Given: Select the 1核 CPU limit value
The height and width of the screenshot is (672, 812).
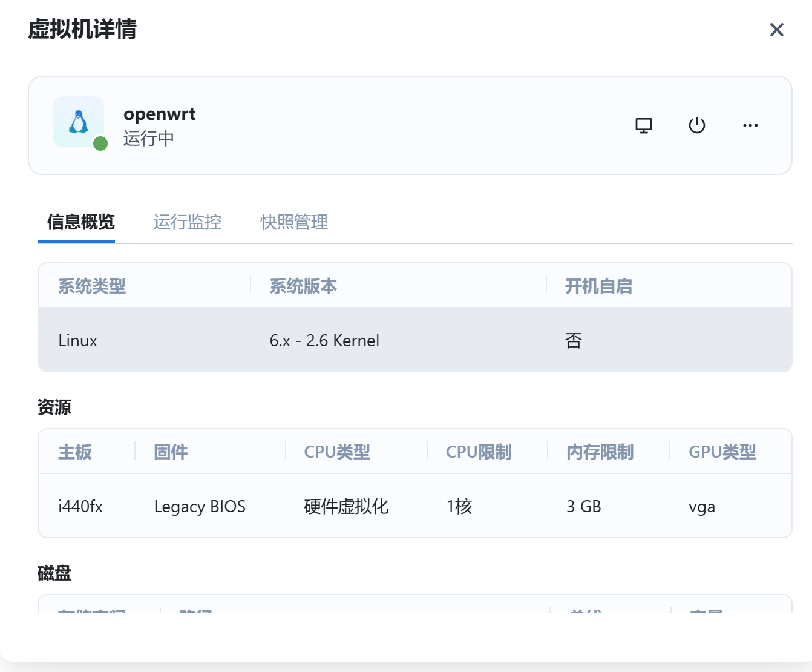Looking at the screenshot, I should coord(459,506).
